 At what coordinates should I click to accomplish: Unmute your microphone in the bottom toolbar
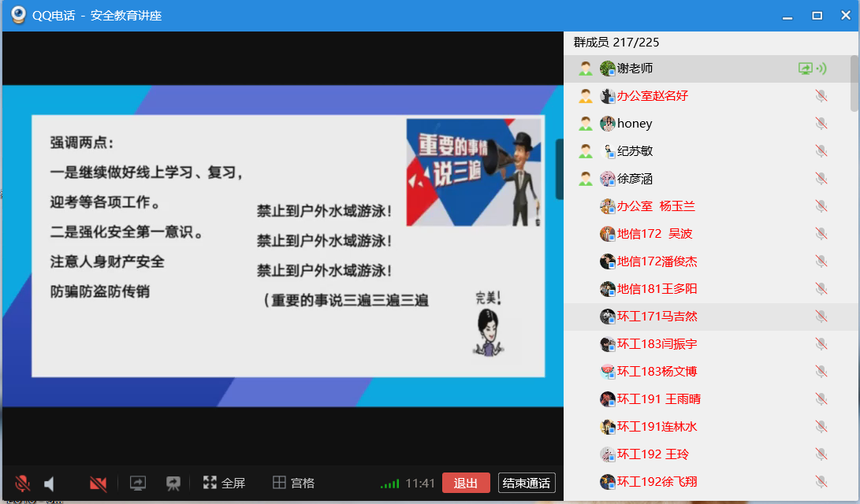[x=22, y=483]
